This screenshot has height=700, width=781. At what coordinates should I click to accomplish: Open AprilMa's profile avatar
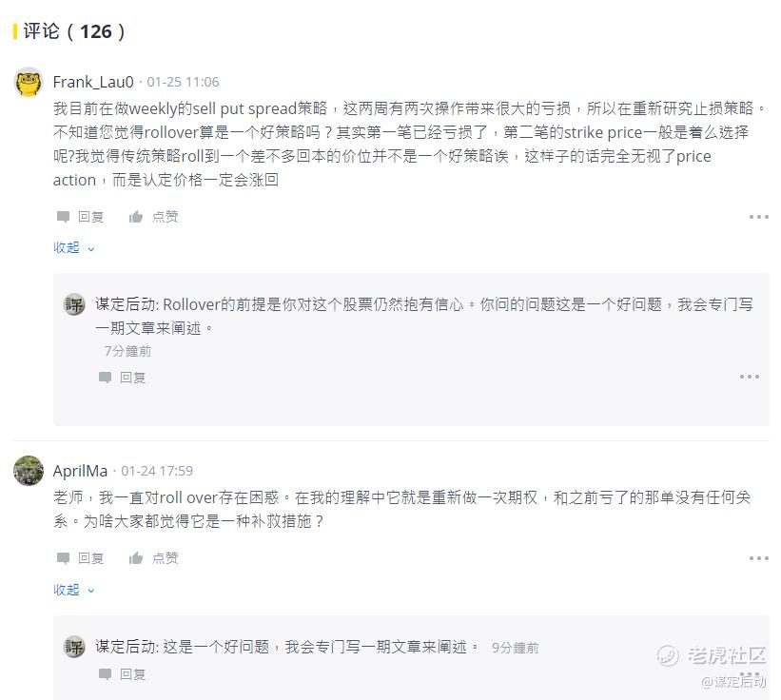pyautogui.click(x=29, y=471)
